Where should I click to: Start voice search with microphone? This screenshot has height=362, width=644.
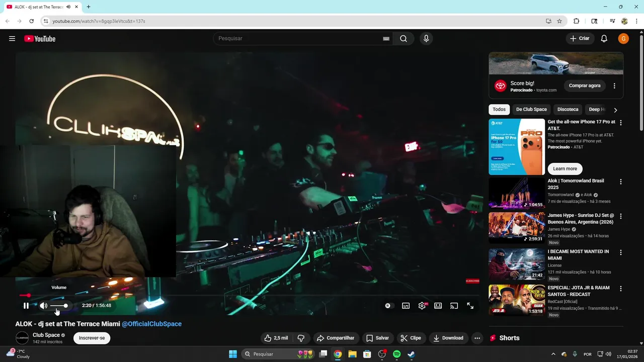pos(426,39)
